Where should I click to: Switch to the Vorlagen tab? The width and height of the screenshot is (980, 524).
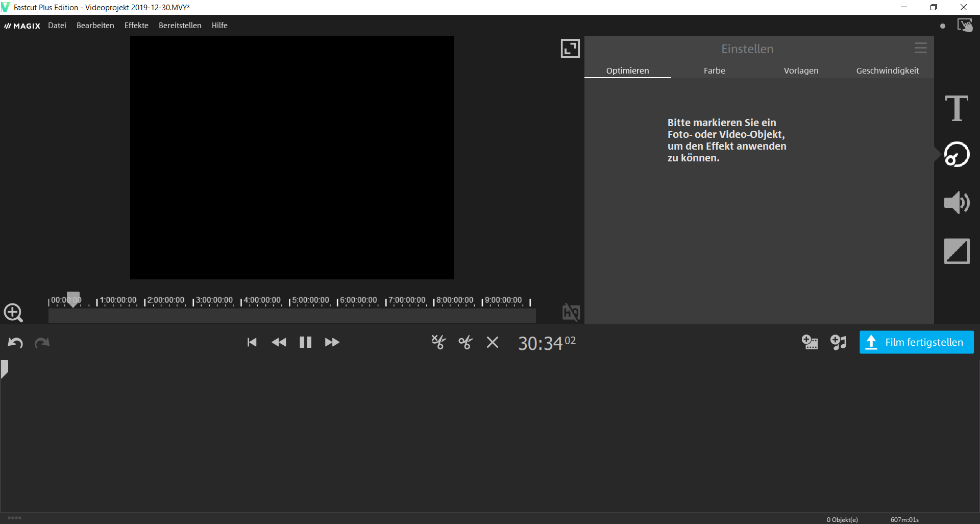click(x=801, y=70)
